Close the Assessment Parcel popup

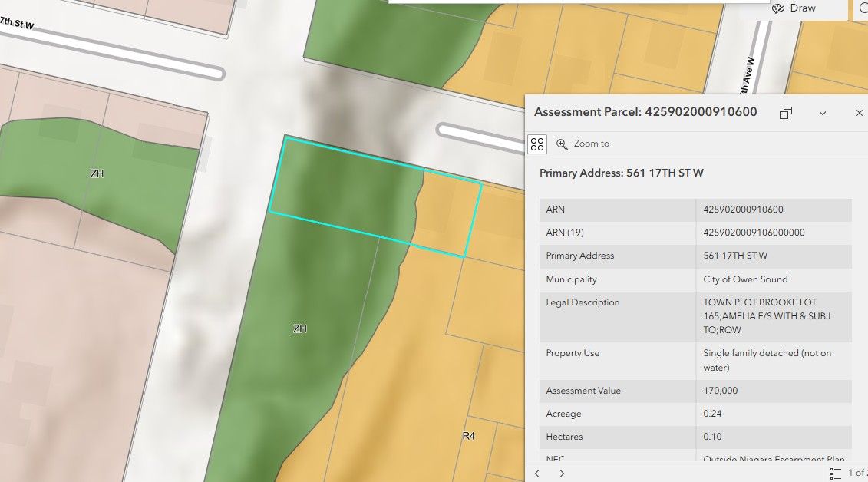(859, 113)
